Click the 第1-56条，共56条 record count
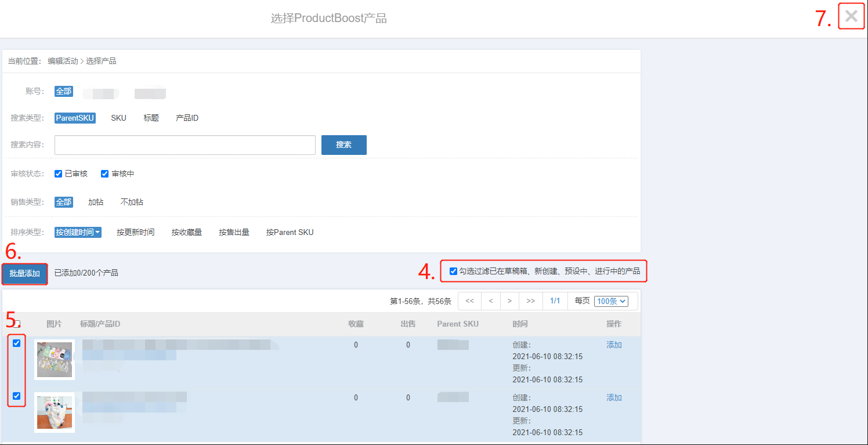 point(421,301)
